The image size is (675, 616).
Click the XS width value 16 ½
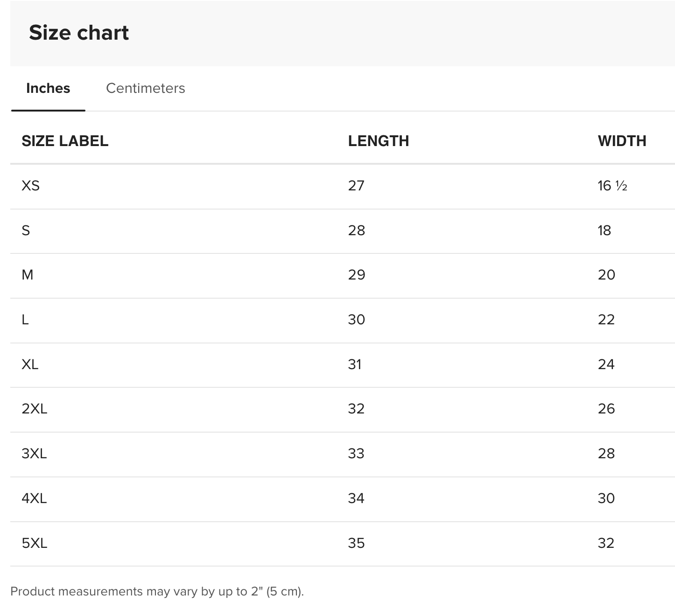click(612, 186)
